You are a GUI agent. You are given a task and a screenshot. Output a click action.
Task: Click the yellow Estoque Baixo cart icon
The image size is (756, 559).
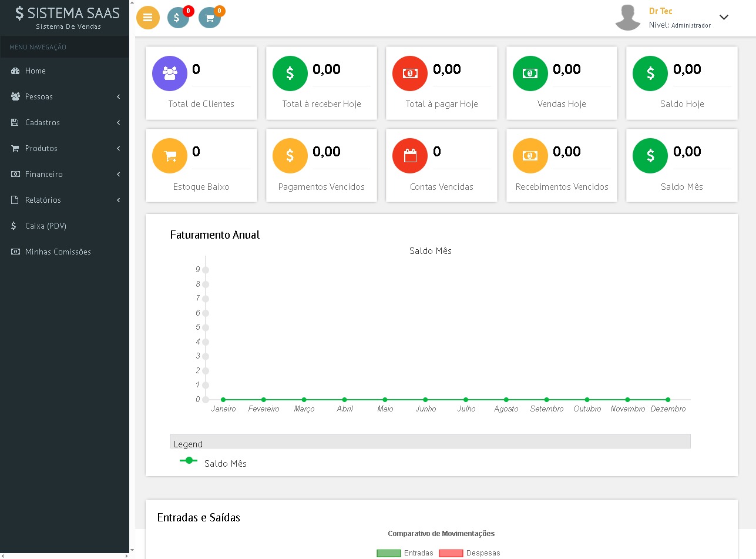(170, 156)
